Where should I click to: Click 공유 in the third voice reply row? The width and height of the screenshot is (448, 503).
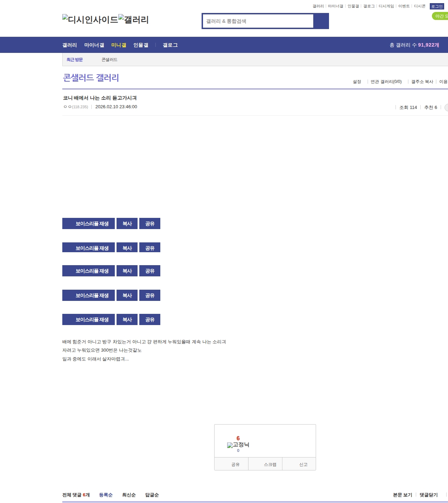150,271
